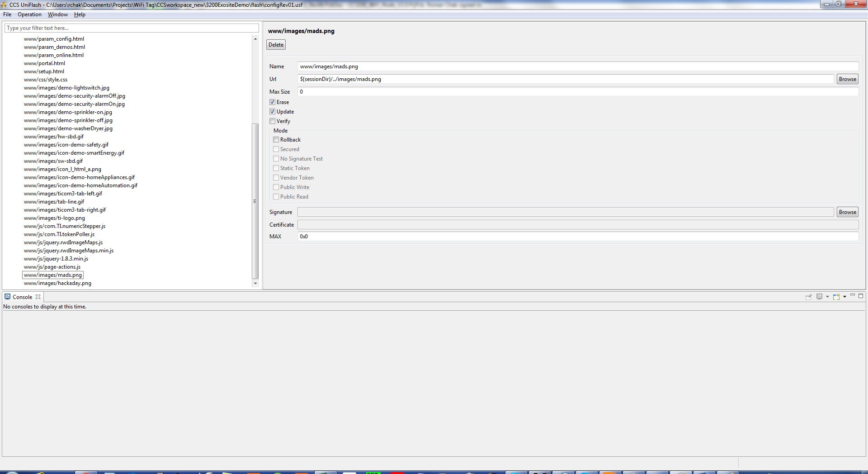The width and height of the screenshot is (868, 474).
Task: Select www/images/icon-demo-homeAppliances.gif entry
Action: click(79, 177)
